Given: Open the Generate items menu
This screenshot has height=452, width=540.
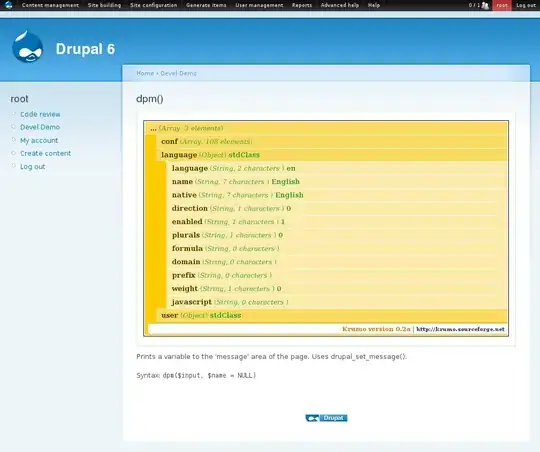Looking at the screenshot, I should pyautogui.click(x=206, y=5).
